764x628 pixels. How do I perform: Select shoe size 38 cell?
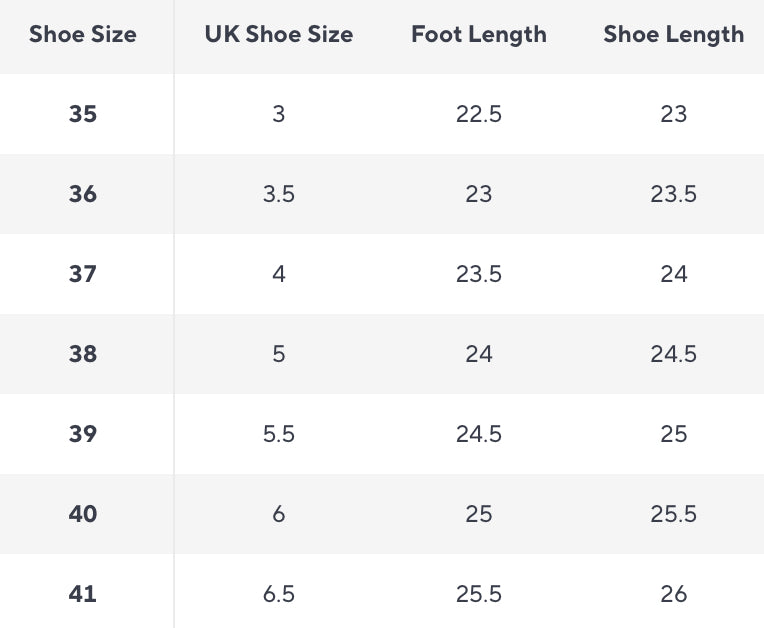tap(83, 354)
